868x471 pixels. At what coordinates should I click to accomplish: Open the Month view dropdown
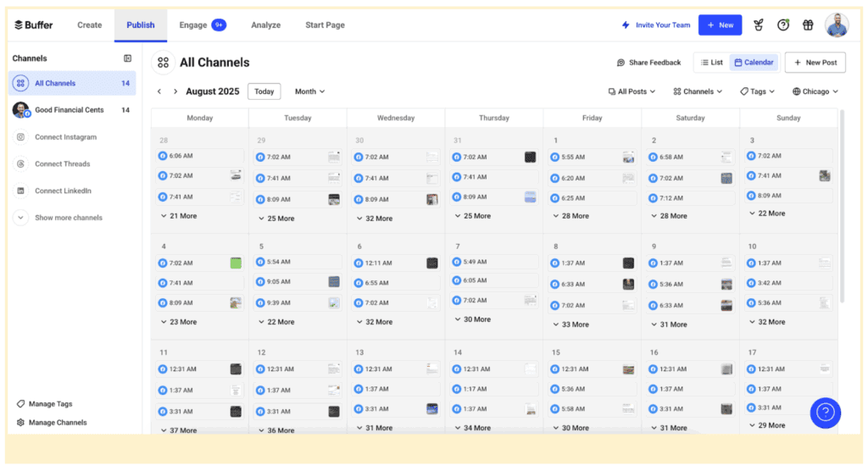point(309,91)
